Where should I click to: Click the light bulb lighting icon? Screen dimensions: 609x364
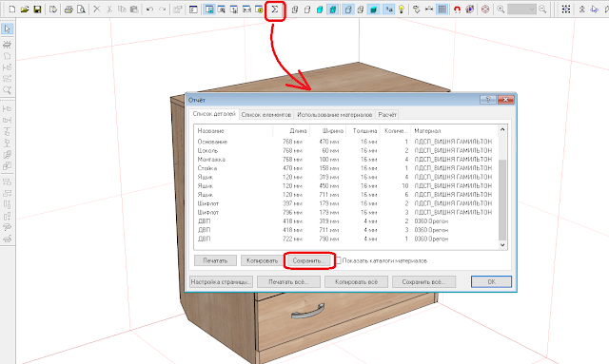(x=402, y=9)
